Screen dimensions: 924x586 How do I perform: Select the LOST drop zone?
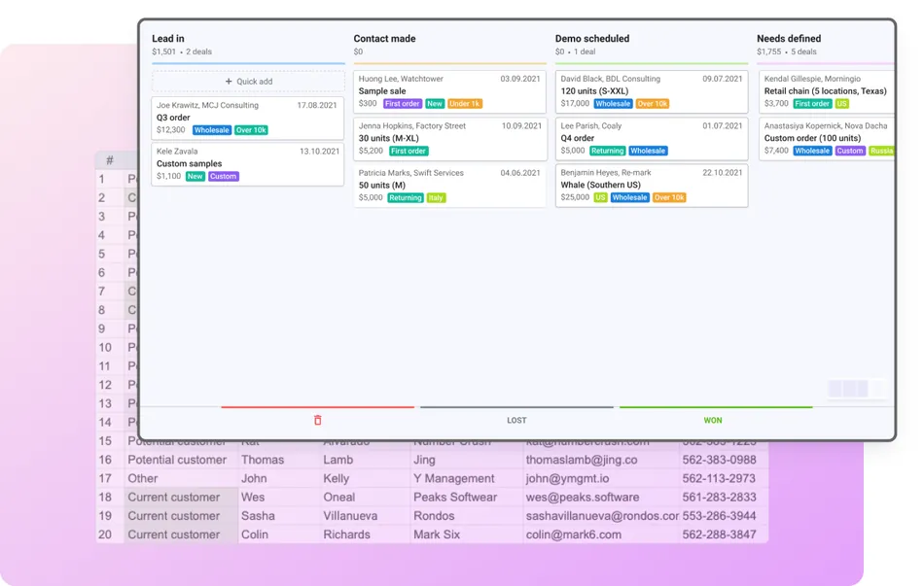[516, 420]
